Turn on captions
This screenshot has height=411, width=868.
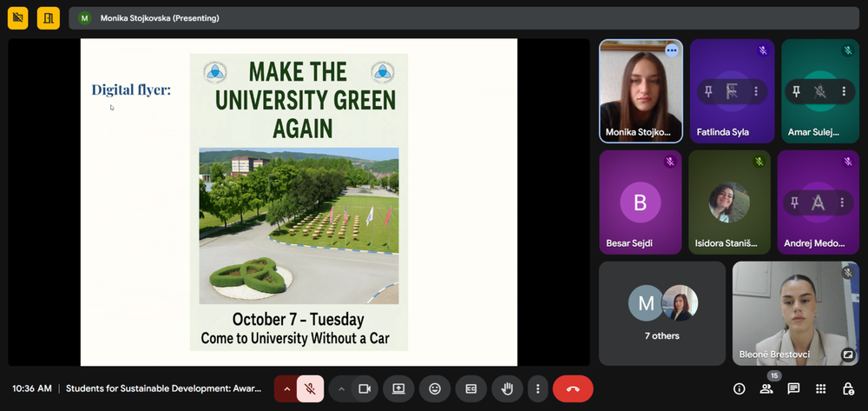point(471,388)
